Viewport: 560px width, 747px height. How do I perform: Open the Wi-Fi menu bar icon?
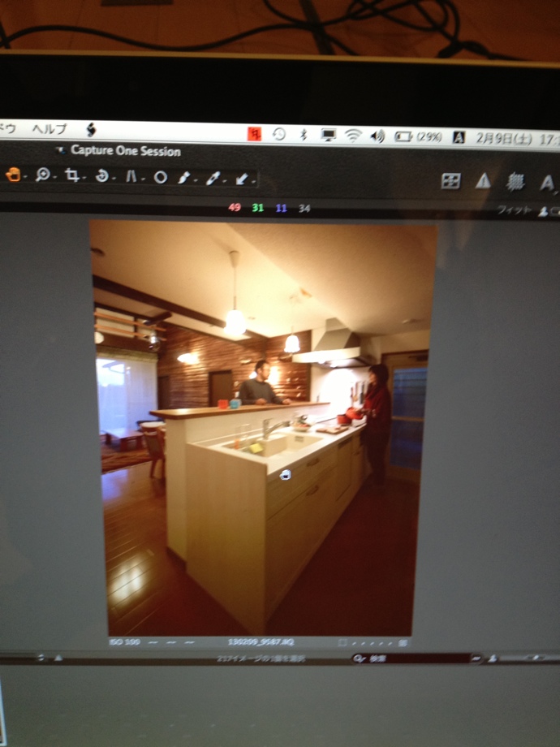(353, 136)
